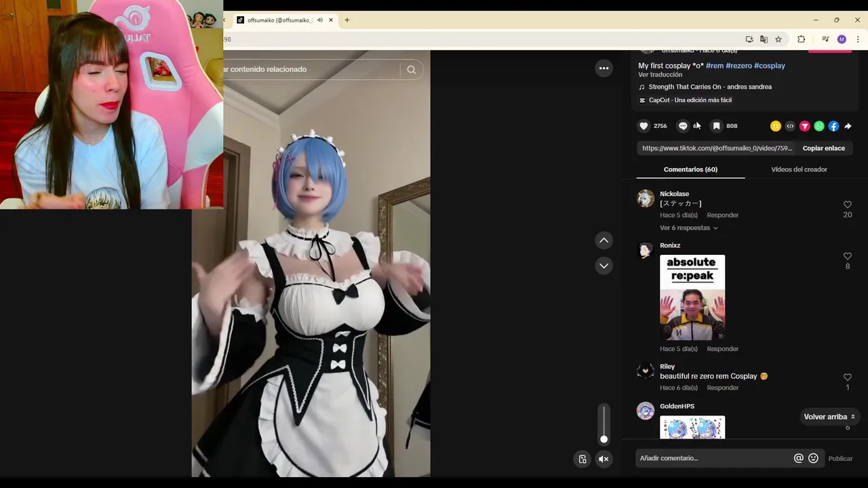Select the video URL text field
868x488 pixels.
click(717, 148)
